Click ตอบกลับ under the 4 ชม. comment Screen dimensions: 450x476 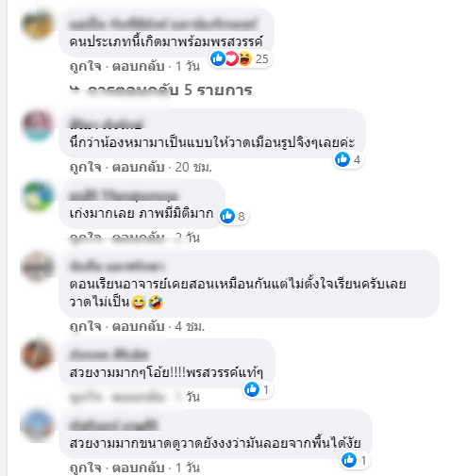(139, 326)
